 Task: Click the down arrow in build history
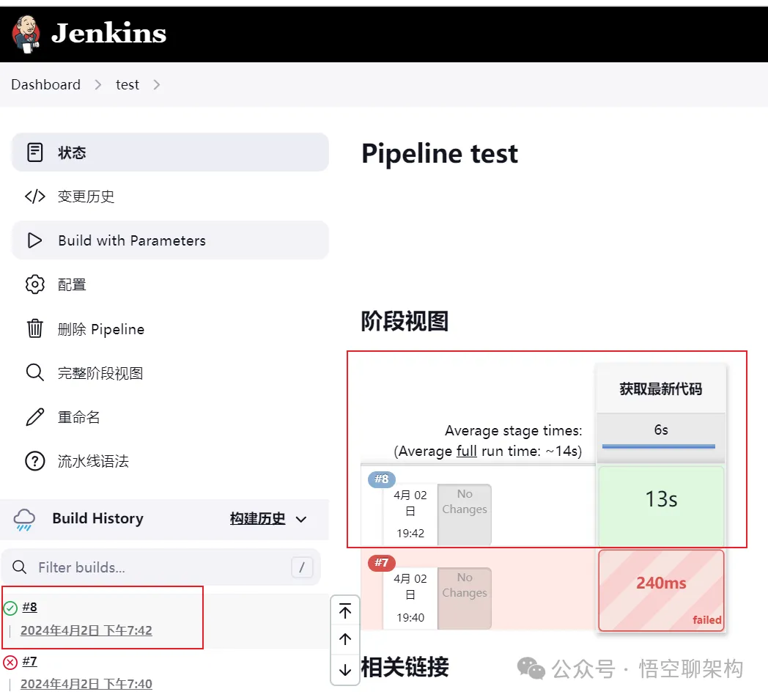tap(345, 669)
